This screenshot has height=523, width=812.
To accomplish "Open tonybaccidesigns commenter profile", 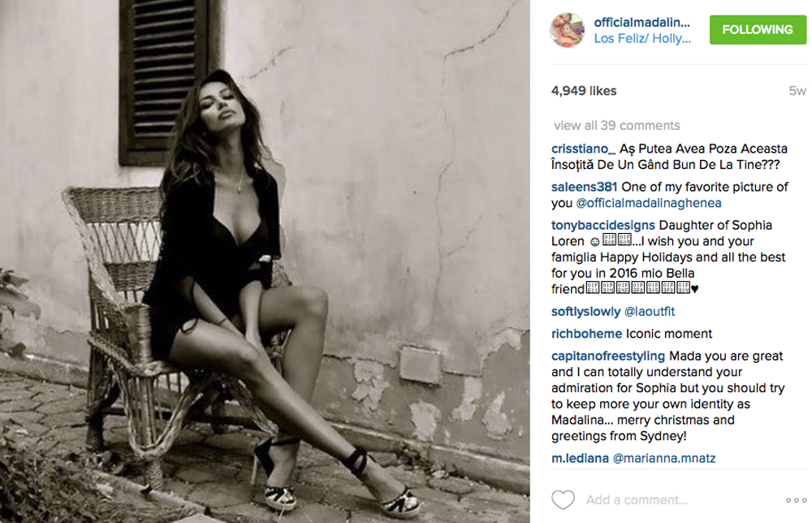I will click(x=603, y=225).
